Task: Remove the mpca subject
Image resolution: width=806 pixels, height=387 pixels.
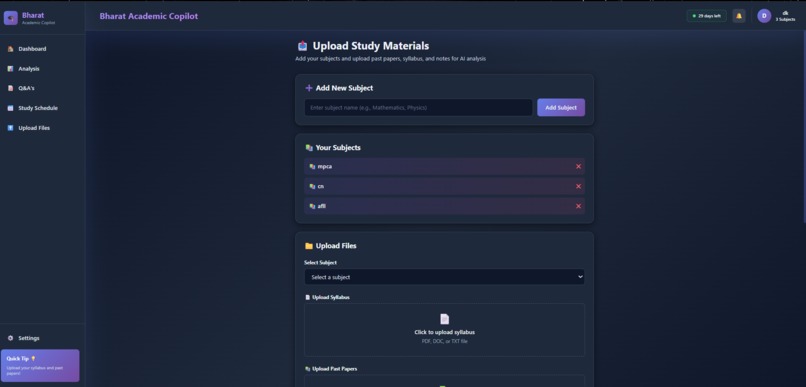Action: 578,167
